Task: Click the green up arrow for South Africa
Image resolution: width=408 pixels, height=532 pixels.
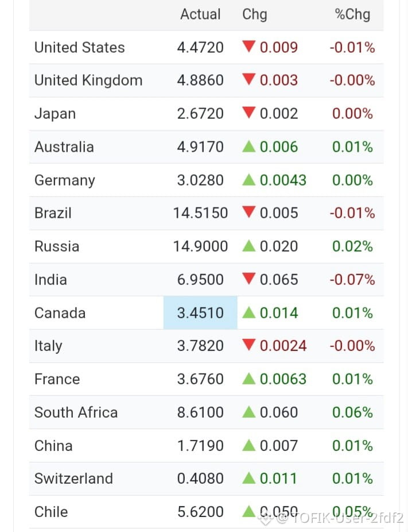Action: [x=248, y=413]
